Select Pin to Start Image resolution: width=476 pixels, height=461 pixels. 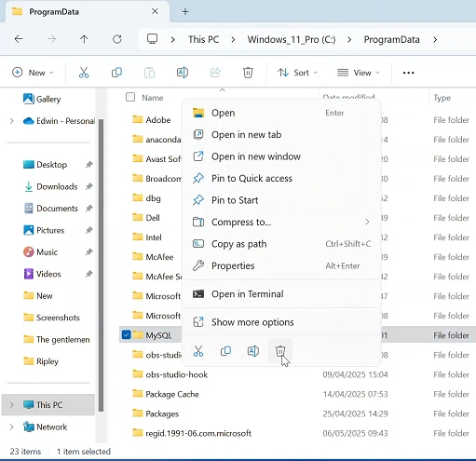[281, 200]
